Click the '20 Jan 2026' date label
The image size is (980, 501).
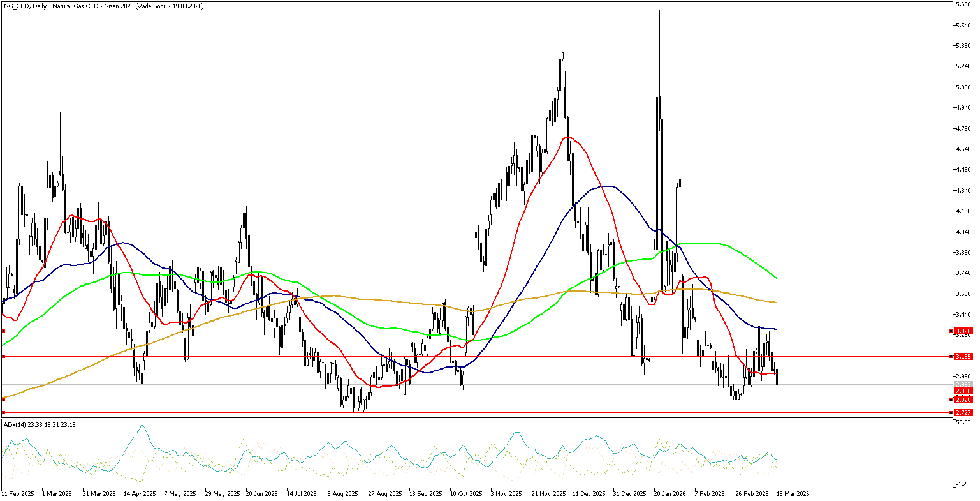click(x=669, y=494)
